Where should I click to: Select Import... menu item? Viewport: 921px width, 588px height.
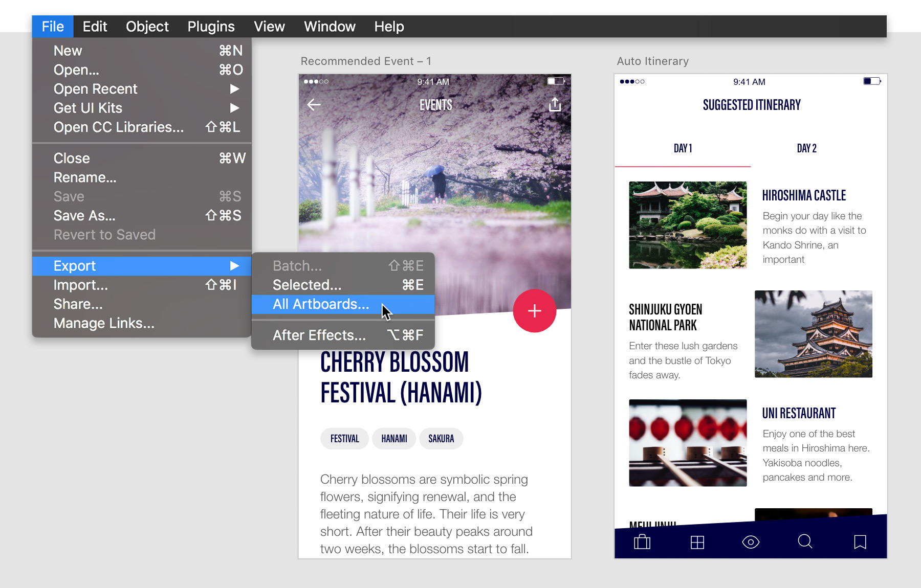(x=142, y=285)
